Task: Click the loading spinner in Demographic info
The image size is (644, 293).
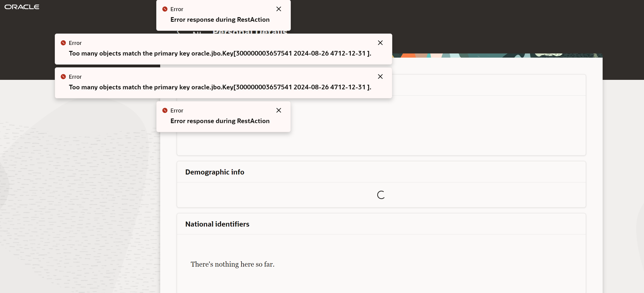Action: pyautogui.click(x=381, y=195)
